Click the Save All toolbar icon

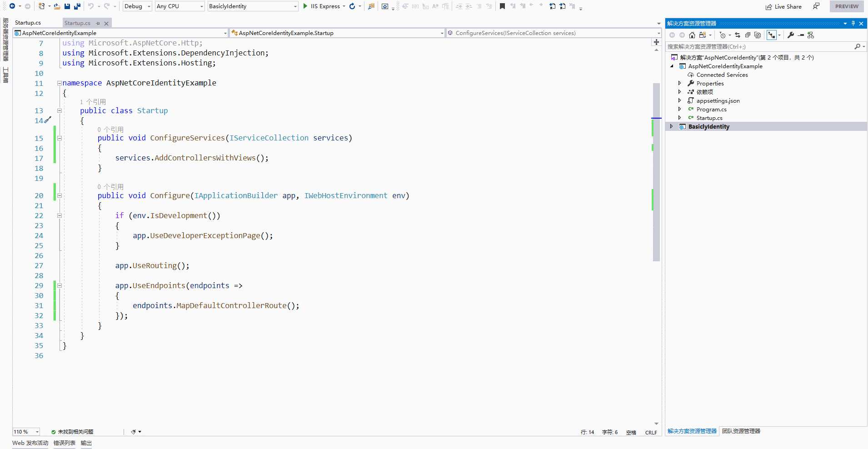click(x=77, y=6)
